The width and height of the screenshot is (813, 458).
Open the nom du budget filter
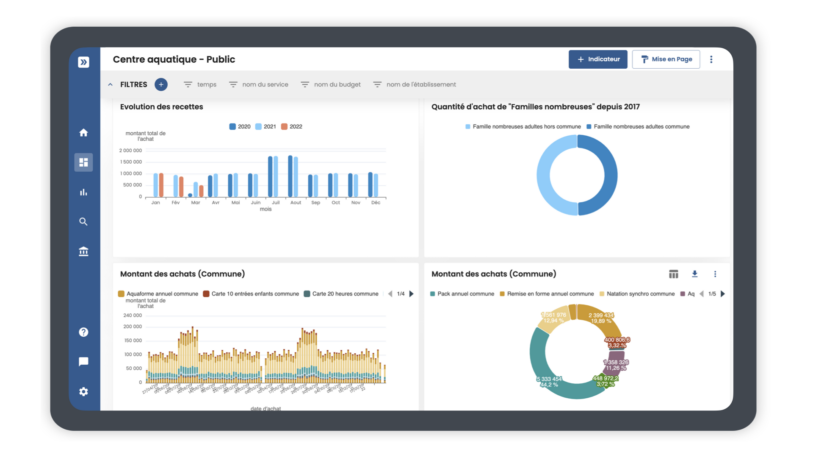click(331, 85)
